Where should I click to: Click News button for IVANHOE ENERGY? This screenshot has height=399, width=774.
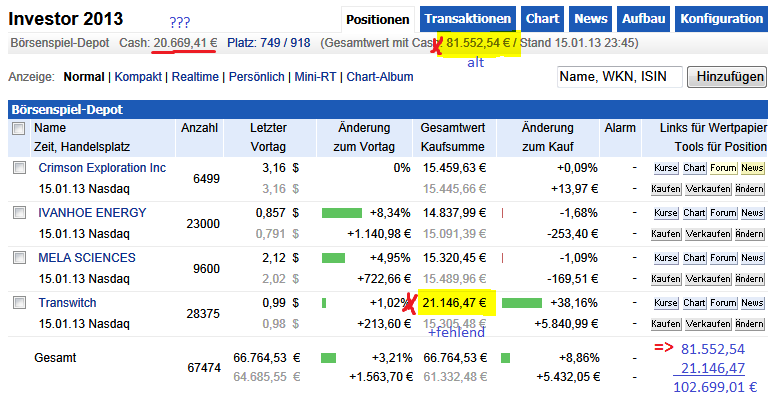tap(752, 213)
